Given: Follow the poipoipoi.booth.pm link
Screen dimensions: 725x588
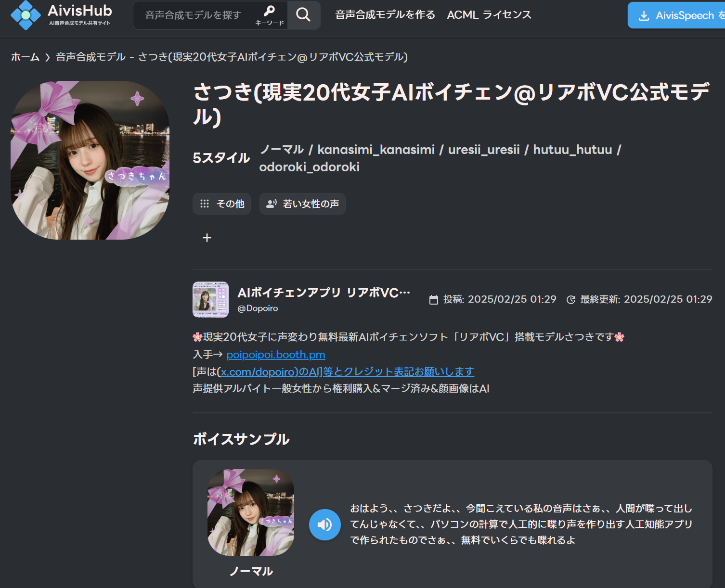Looking at the screenshot, I should point(276,355).
